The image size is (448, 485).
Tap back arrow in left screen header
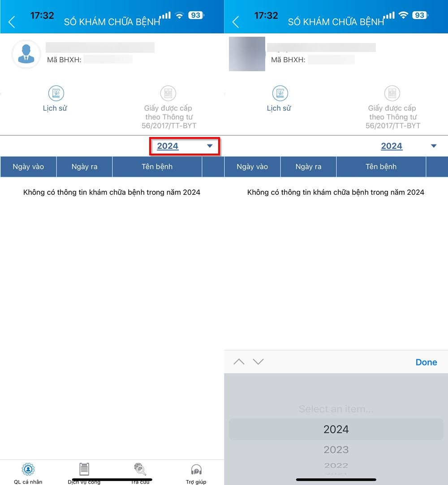(x=12, y=22)
